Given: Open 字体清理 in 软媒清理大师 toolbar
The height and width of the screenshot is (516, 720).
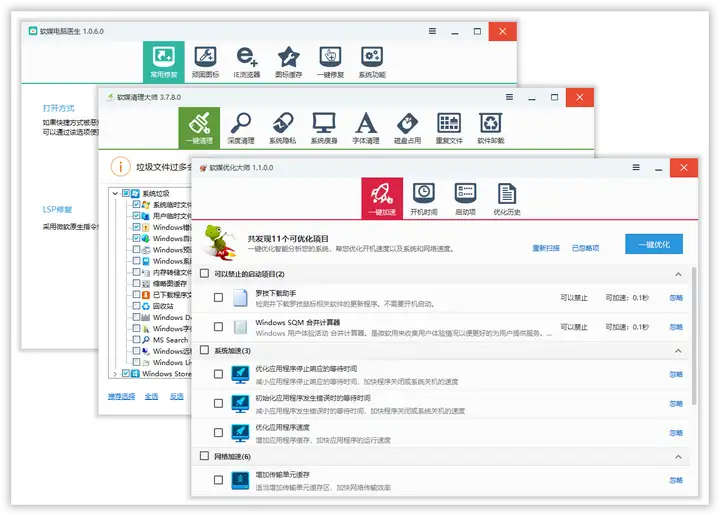Looking at the screenshot, I should [x=366, y=128].
